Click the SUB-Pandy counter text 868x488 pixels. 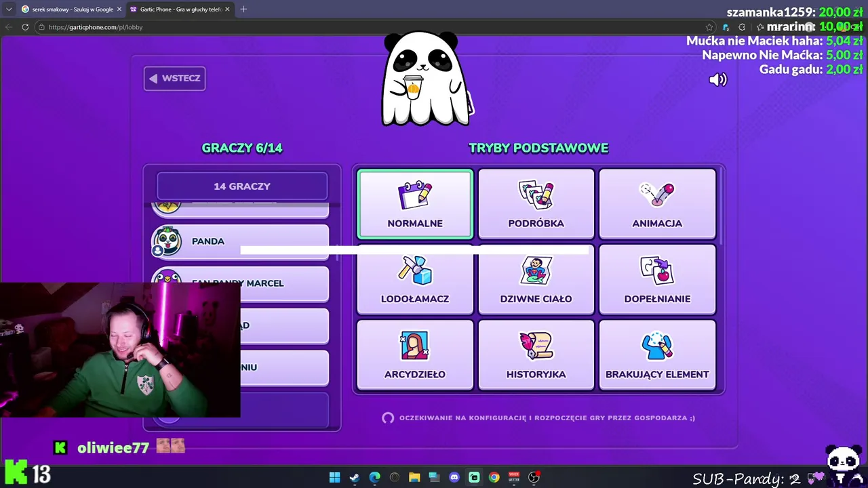pyautogui.click(x=747, y=479)
